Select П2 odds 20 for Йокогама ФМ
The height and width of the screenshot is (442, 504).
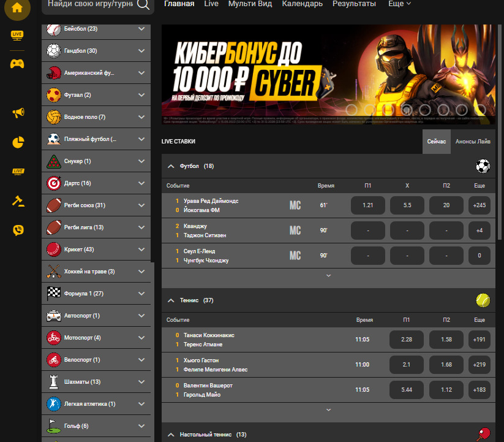click(446, 205)
